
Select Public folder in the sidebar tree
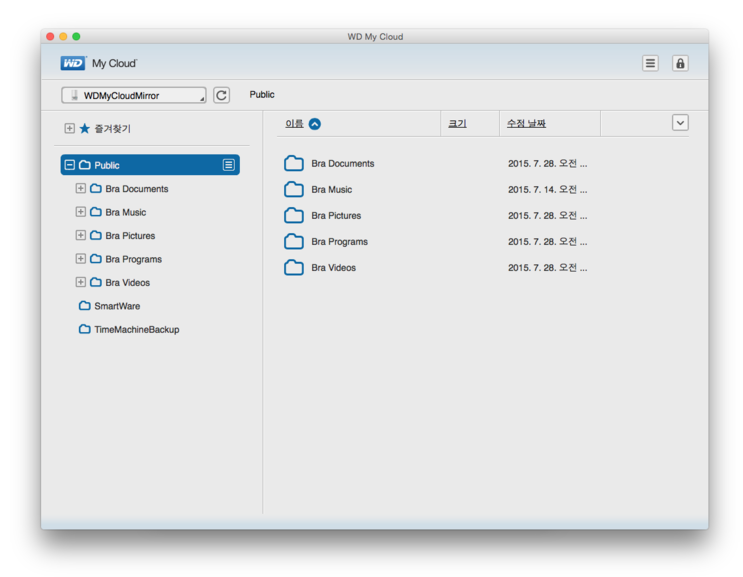click(x=150, y=165)
